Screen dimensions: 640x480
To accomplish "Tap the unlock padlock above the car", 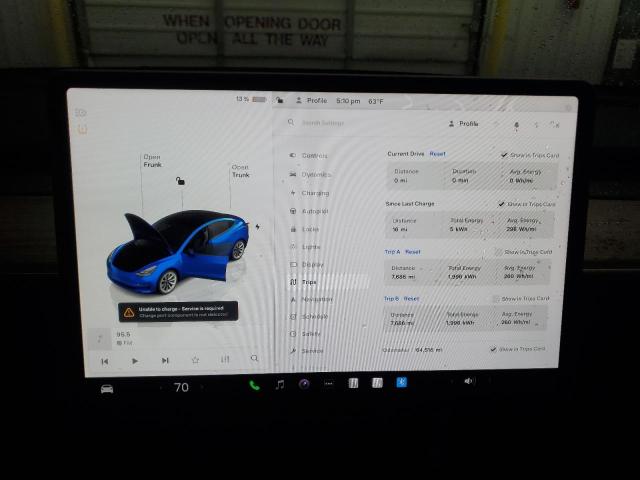I will click(180, 180).
